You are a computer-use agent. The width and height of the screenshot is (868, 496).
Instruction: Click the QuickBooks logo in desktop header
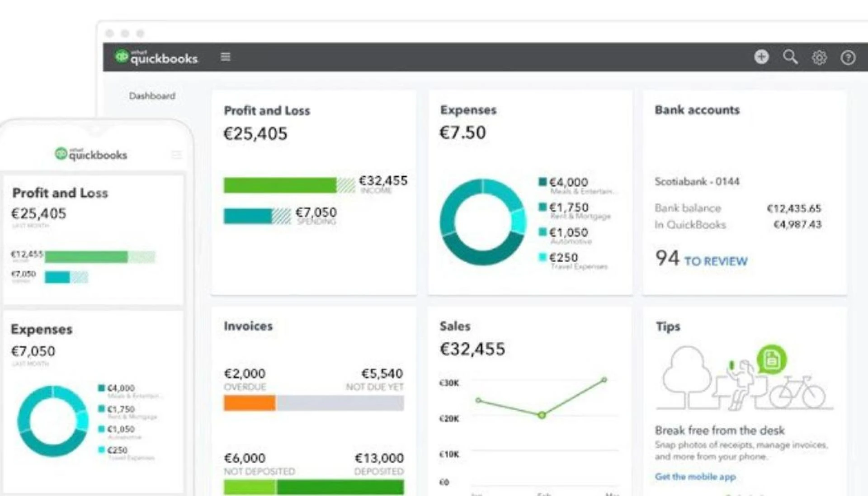pyautogui.click(x=156, y=57)
